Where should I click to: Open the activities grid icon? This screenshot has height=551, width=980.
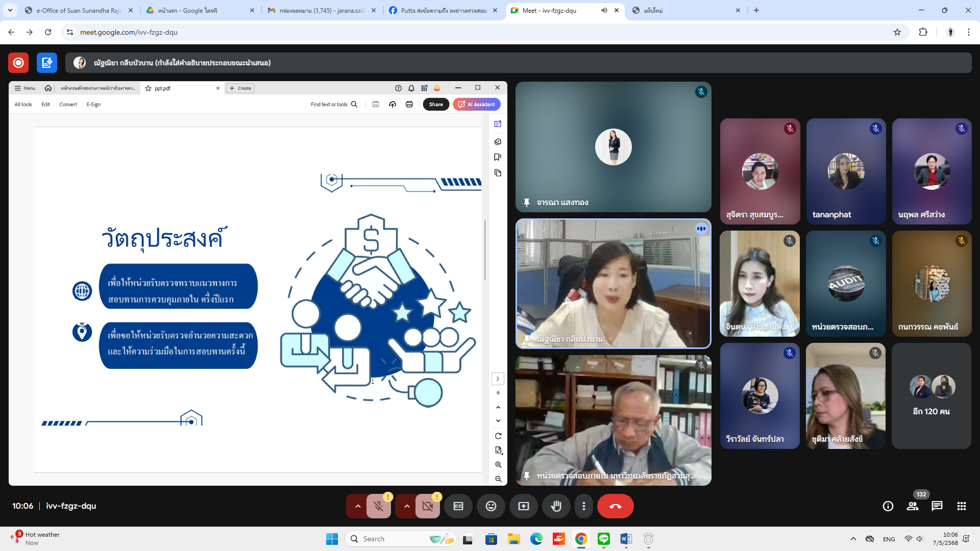(961, 506)
